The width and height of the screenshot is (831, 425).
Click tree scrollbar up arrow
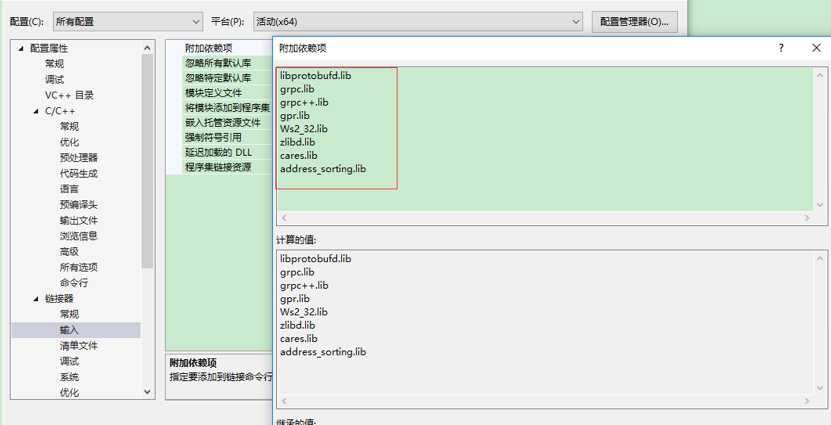[x=147, y=48]
